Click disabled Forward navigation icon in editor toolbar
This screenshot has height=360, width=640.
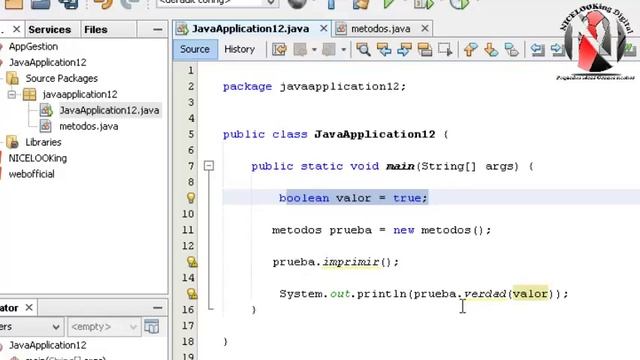329,50
